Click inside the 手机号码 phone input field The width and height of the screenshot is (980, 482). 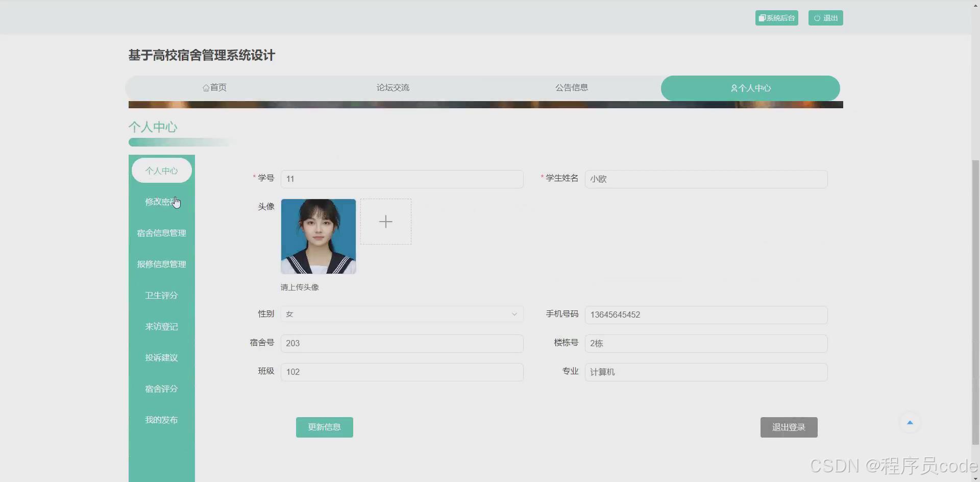point(706,315)
